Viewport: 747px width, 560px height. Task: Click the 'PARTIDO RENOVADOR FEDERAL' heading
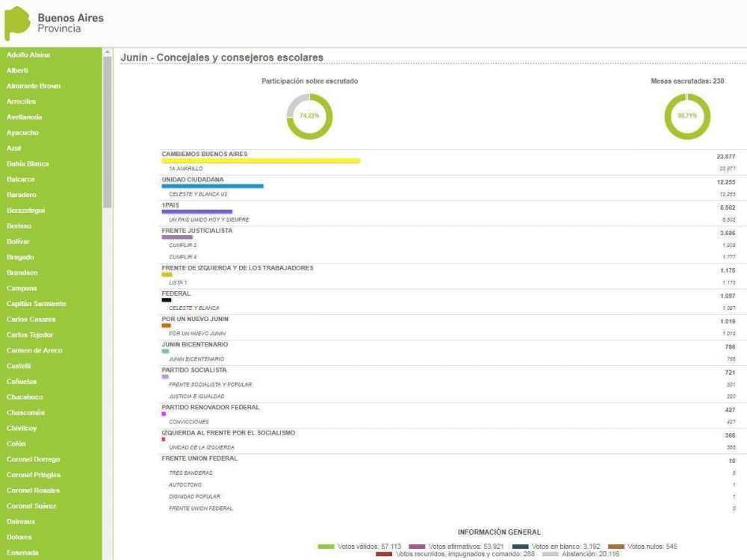210,408
